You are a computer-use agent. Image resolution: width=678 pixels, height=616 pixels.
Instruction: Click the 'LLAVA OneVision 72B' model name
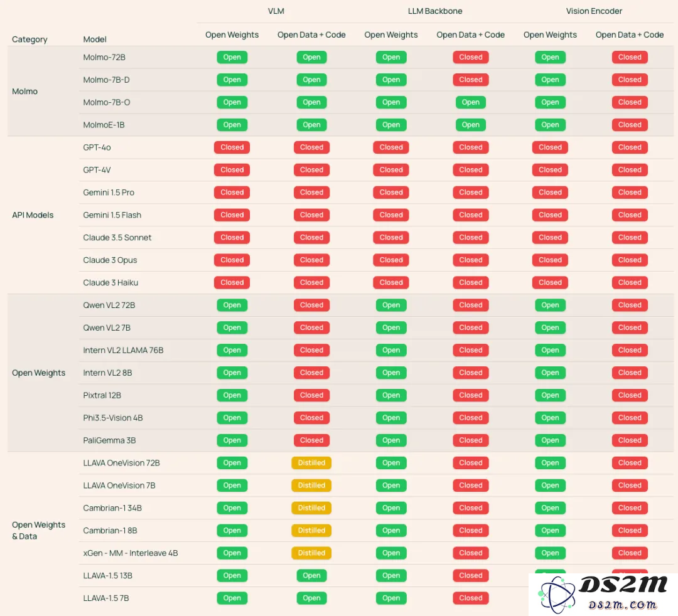[x=122, y=463]
